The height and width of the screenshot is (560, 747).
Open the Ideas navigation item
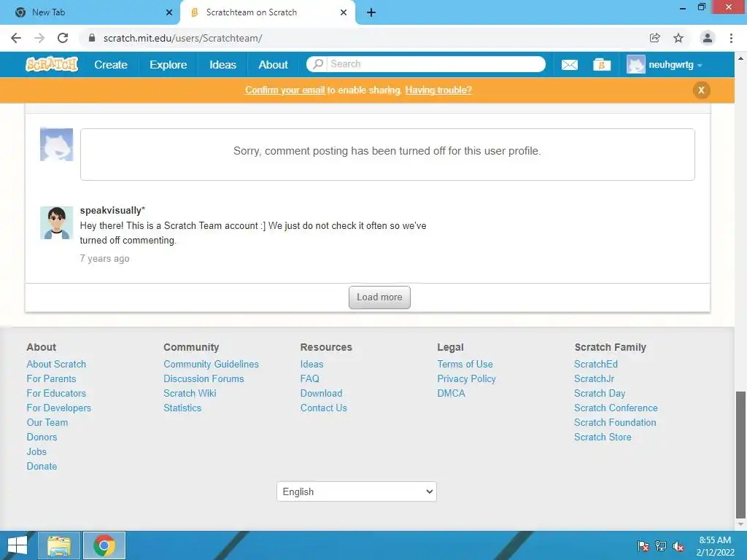click(x=222, y=65)
